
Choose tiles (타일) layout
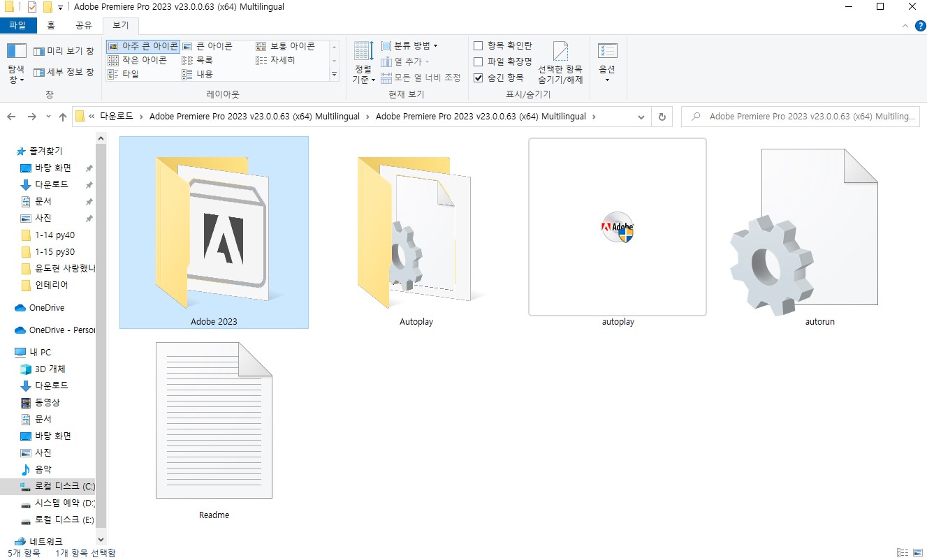(124, 74)
